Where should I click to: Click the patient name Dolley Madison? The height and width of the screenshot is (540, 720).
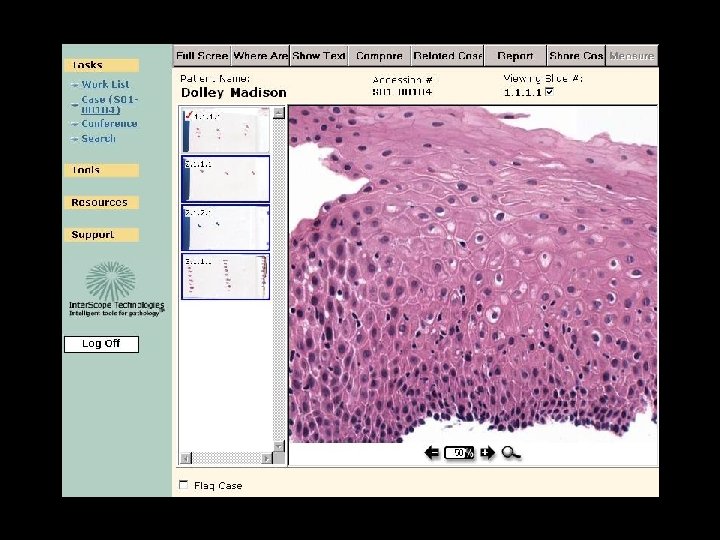tap(233, 93)
